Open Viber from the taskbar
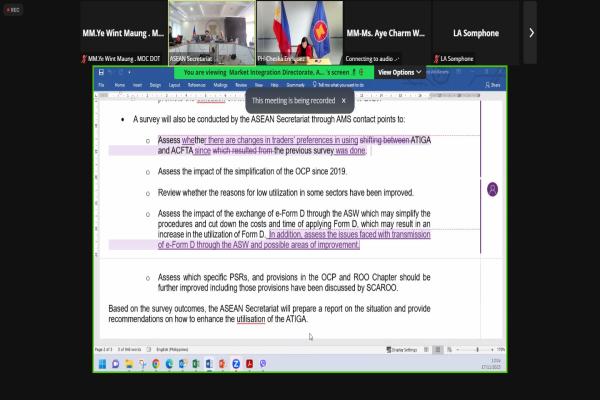This screenshot has width=600, height=400. (x=263, y=364)
